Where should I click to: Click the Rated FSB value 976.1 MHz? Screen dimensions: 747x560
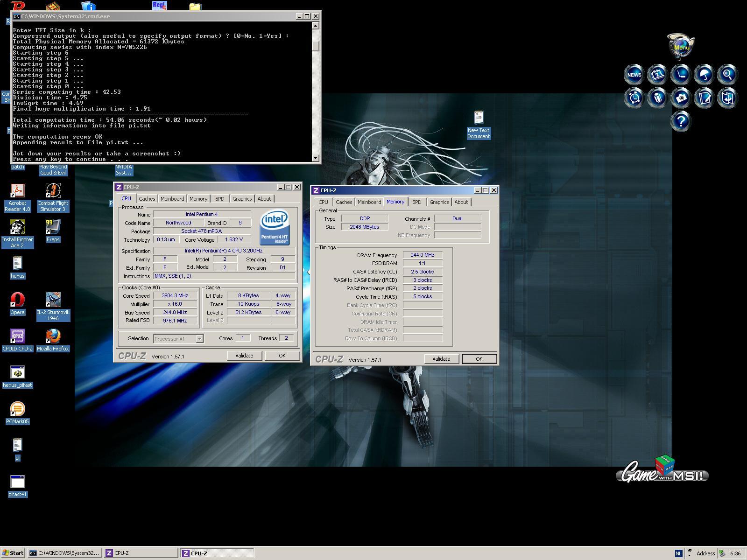pyautogui.click(x=175, y=321)
